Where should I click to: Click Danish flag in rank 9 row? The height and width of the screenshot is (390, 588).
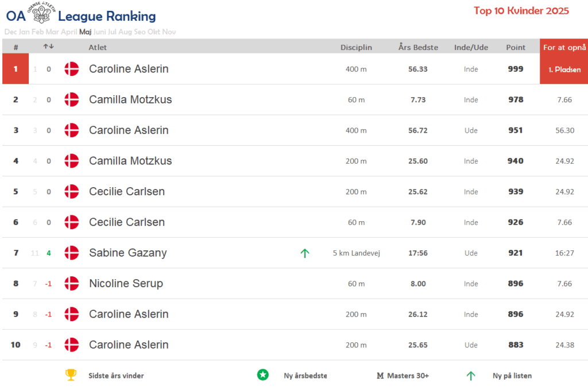click(x=72, y=314)
